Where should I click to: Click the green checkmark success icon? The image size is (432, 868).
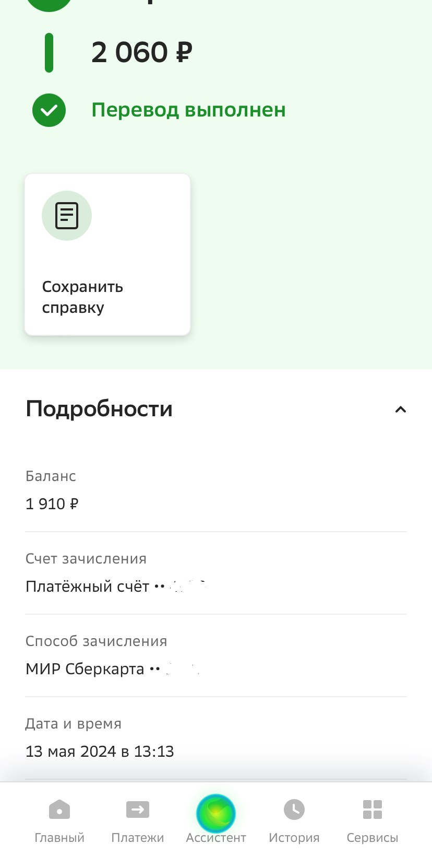click(x=49, y=110)
